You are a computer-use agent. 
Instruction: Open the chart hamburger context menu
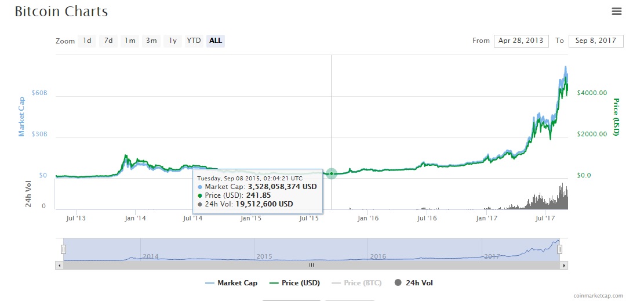point(617,12)
